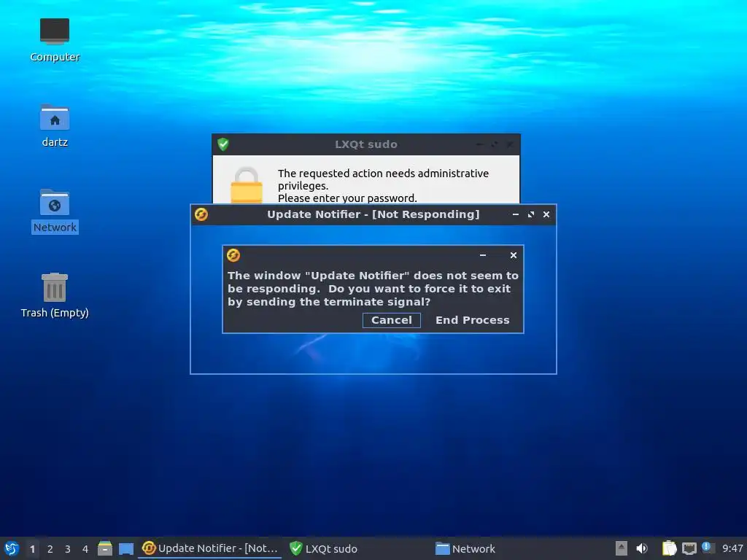747x560 pixels.
Task: Switch to workspace 3
Action: (68, 549)
